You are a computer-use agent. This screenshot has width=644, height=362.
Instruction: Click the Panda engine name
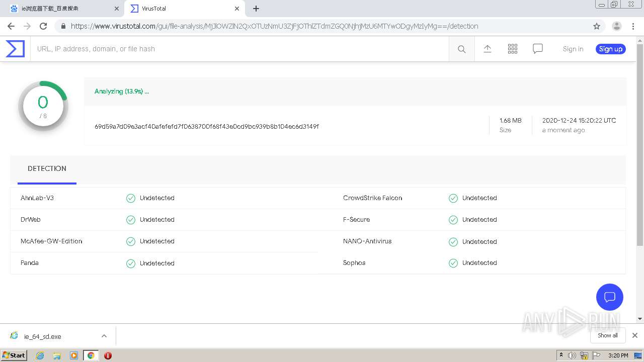(30, 263)
